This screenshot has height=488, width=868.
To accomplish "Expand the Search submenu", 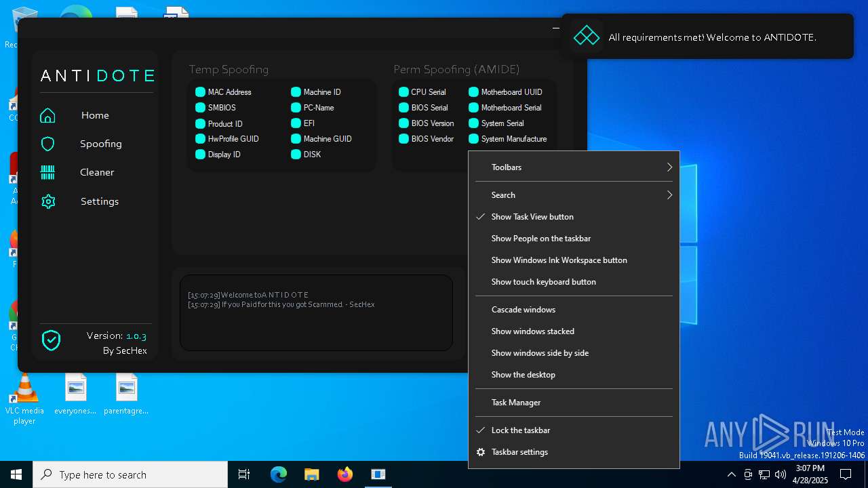I will 574,195.
